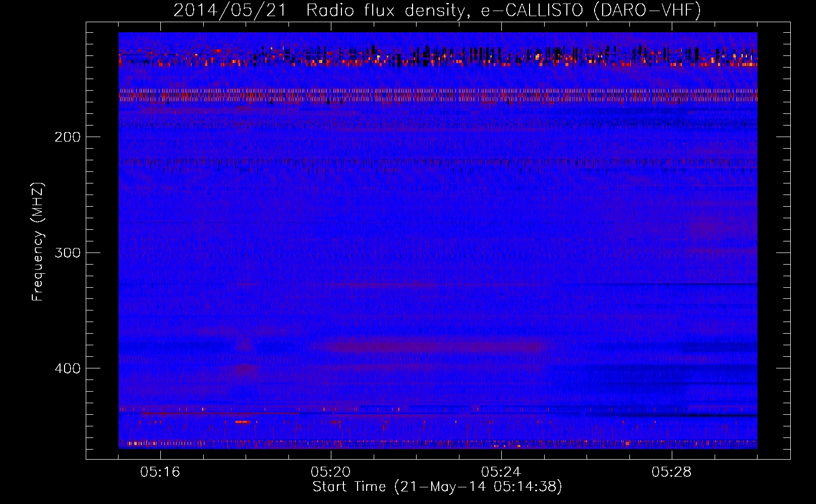
Task: Click the 400 frequency tick label
Action: coord(68,368)
